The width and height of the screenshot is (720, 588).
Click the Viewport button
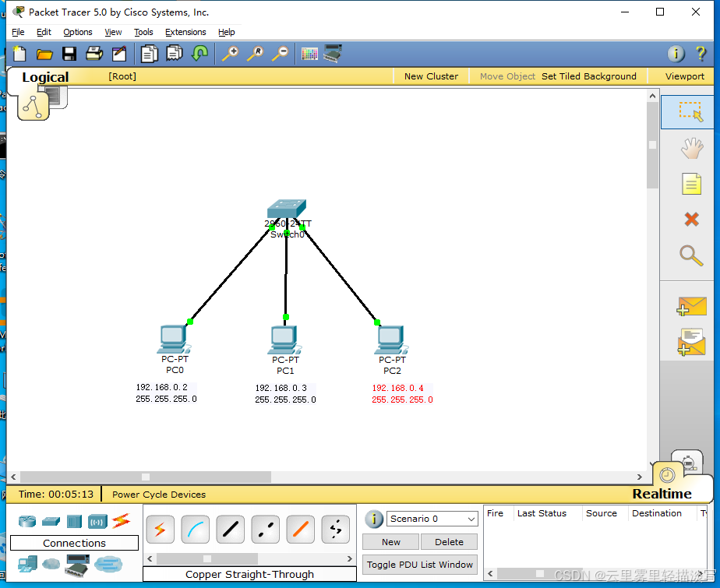[685, 76]
